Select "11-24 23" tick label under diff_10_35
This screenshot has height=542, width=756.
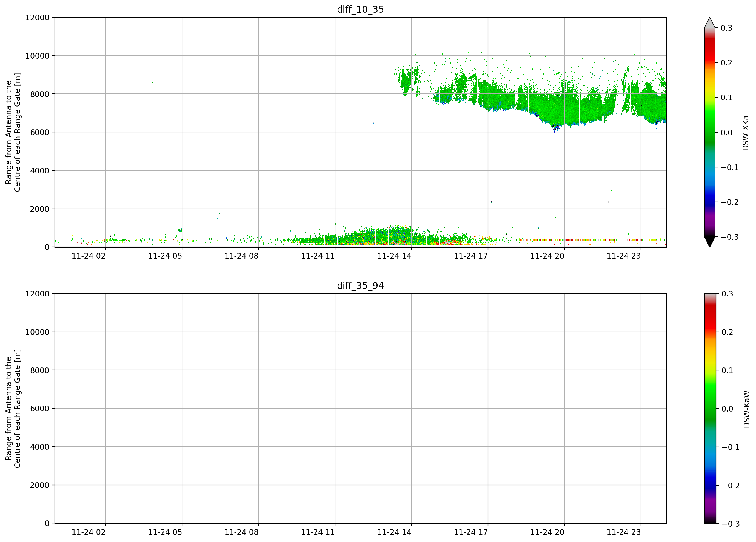coord(624,256)
